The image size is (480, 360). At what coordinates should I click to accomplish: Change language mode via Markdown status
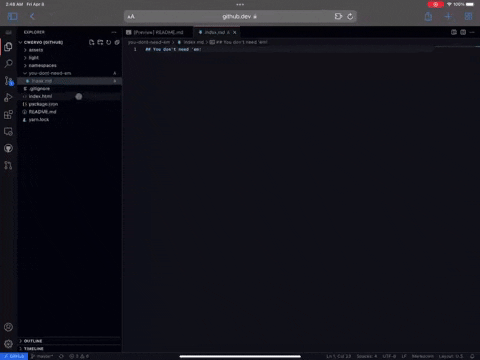(423, 356)
